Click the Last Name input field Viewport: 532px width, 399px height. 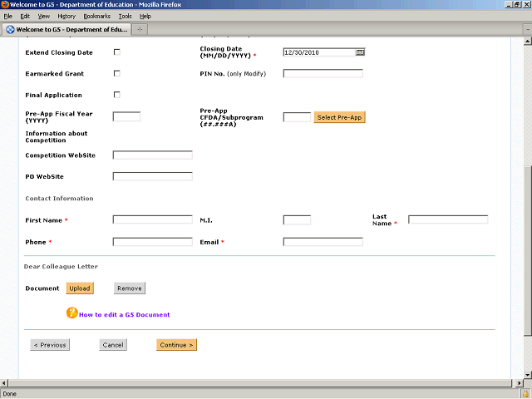tap(448, 219)
